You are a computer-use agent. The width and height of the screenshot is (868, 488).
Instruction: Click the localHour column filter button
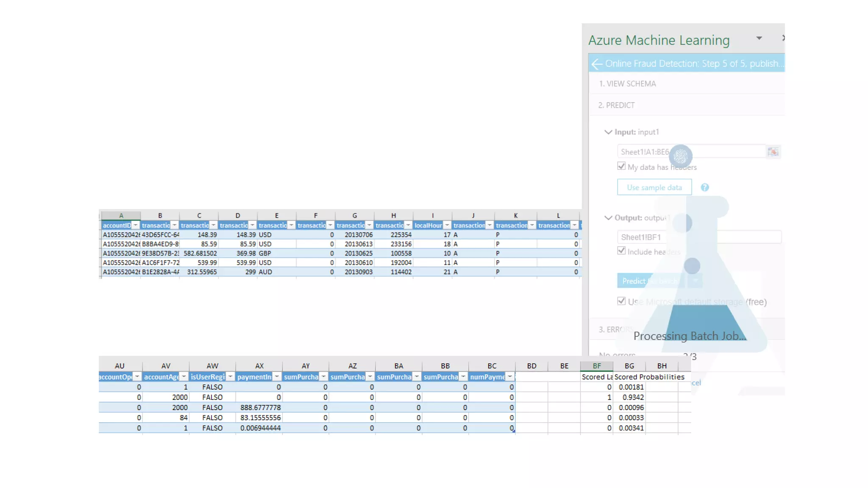(x=447, y=225)
